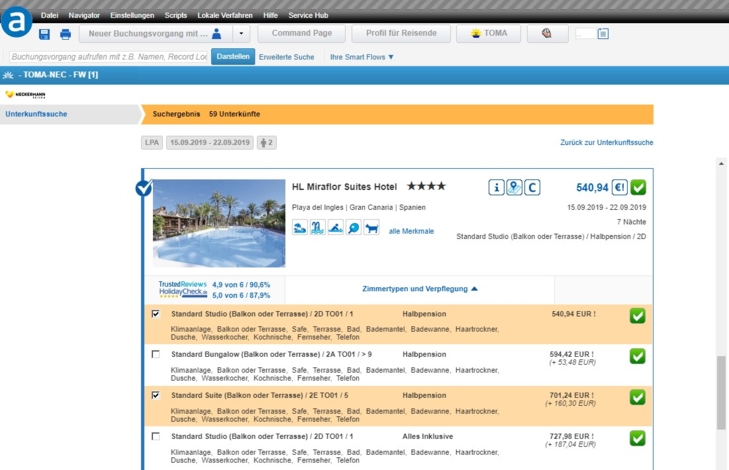Click the Darstellen button

233,56
